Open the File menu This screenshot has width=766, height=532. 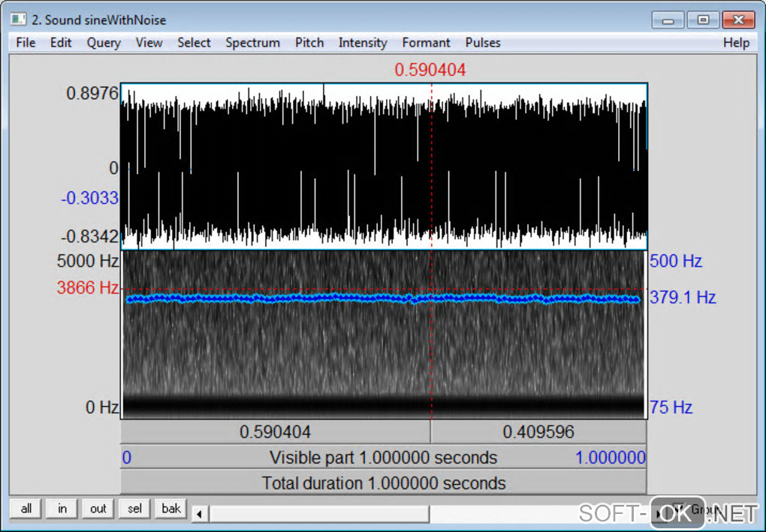[x=26, y=43]
